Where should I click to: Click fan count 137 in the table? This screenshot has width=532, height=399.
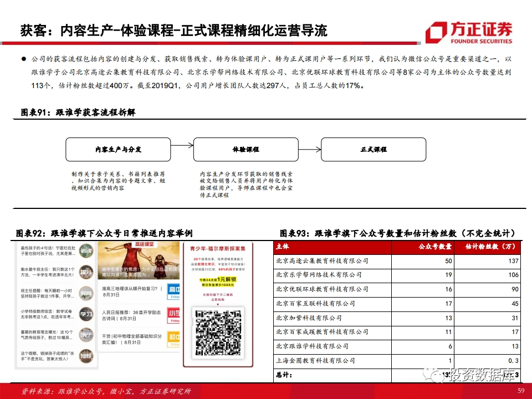513,261
